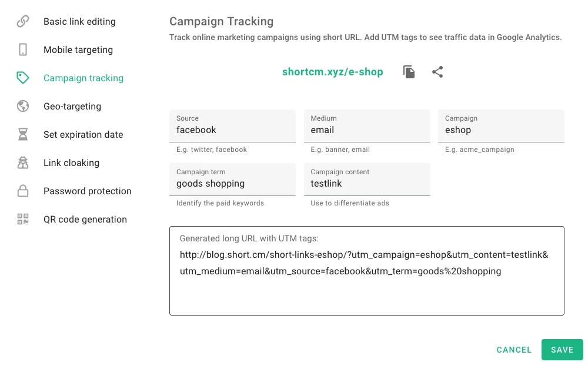The width and height of the screenshot is (588, 365).
Task: Open the shortcm.xyz/e-shop short link
Action: pyautogui.click(x=332, y=72)
